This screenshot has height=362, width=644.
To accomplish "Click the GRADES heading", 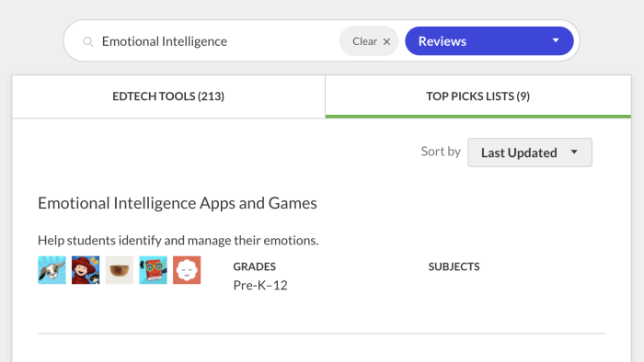I will pos(254,266).
